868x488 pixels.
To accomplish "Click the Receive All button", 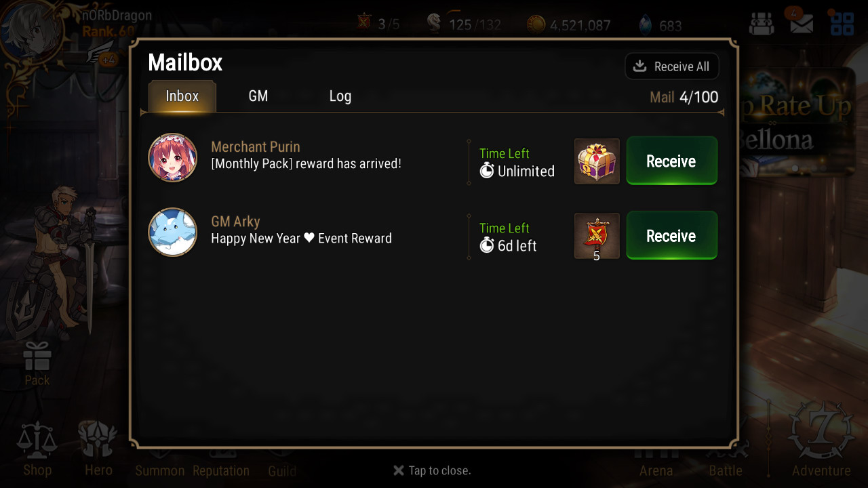I will click(x=672, y=66).
